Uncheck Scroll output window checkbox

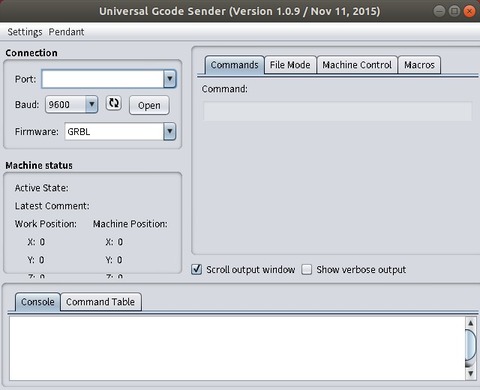tap(197, 269)
